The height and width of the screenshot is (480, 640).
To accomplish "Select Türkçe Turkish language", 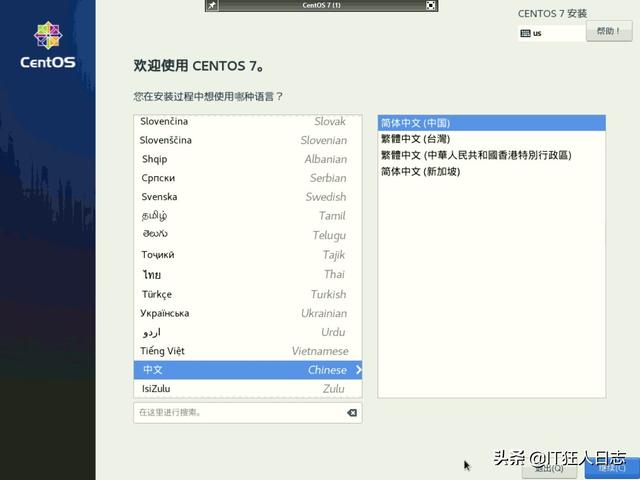I will (247, 294).
